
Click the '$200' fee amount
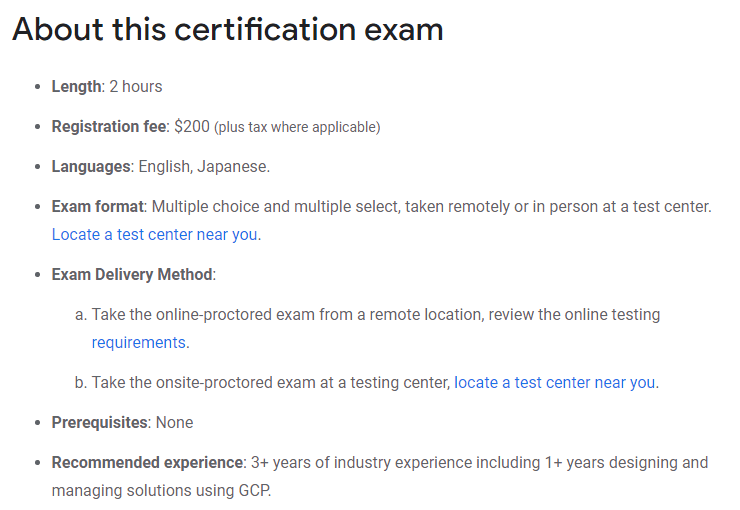click(192, 126)
